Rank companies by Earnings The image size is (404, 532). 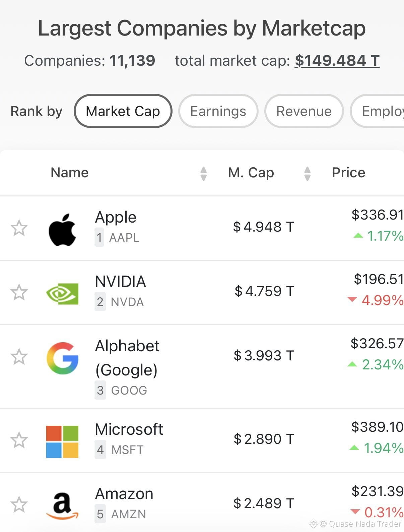pyautogui.click(x=218, y=111)
